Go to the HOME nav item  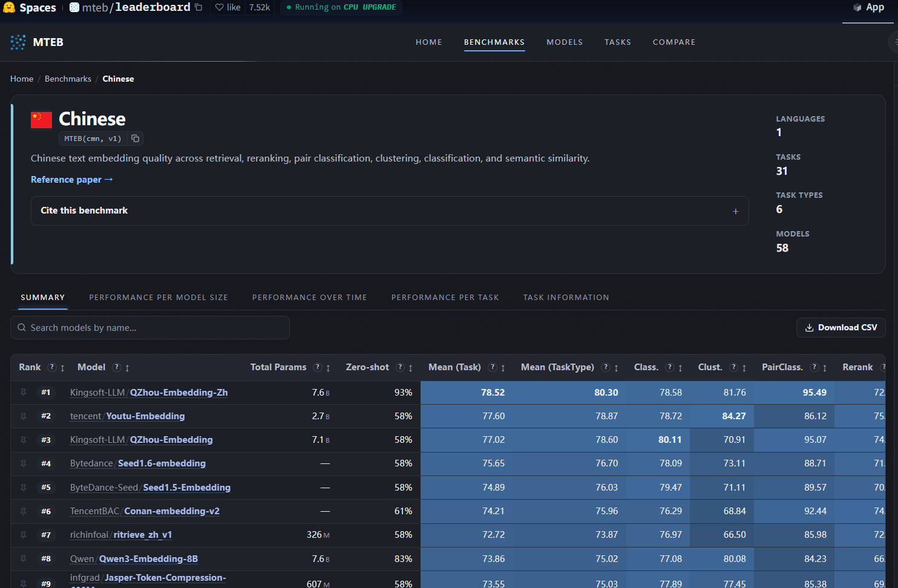(x=429, y=42)
